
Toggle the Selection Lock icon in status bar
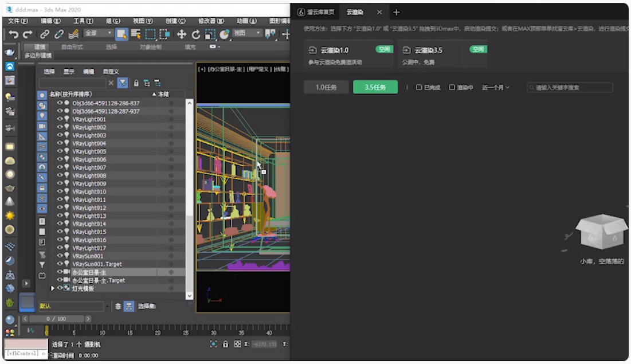pyautogui.click(x=225, y=344)
